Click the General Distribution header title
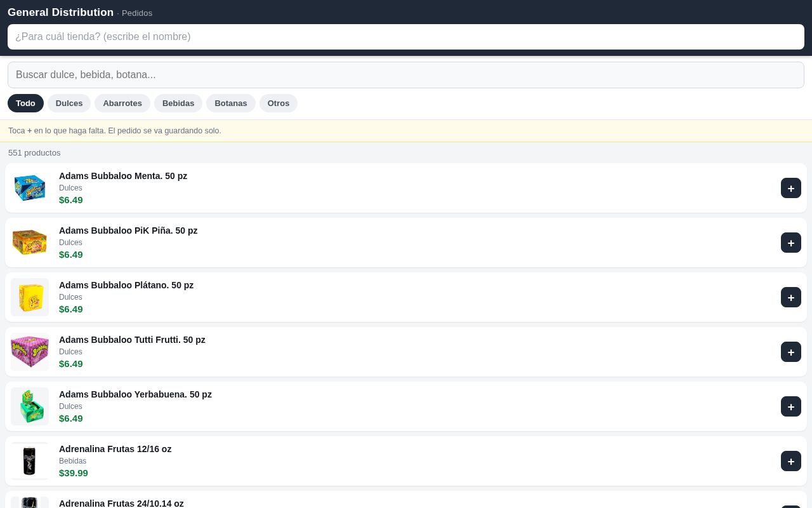812x508 pixels. pyautogui.click(x=60, y=12)
